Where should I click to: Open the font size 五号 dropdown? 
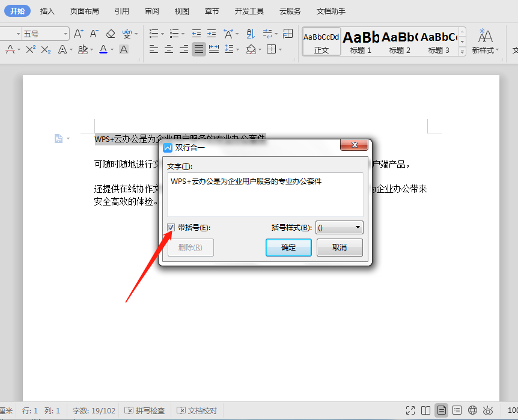coord(66,34)
